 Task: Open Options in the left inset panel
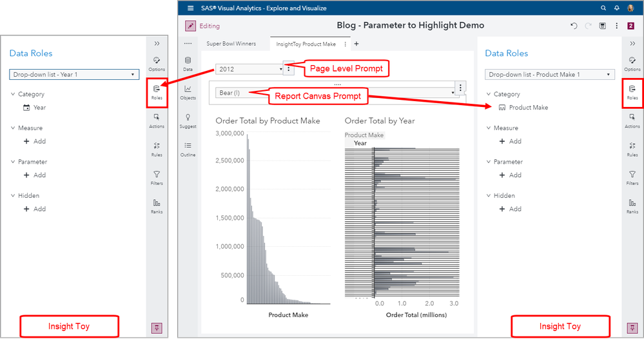click(157, 64)
